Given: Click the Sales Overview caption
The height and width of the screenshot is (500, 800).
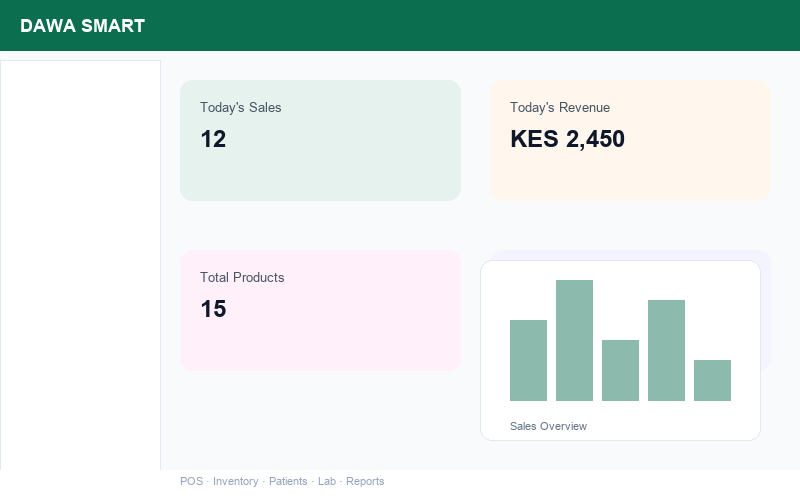Looking at the screenshot, I should click(x=548, y=426).
